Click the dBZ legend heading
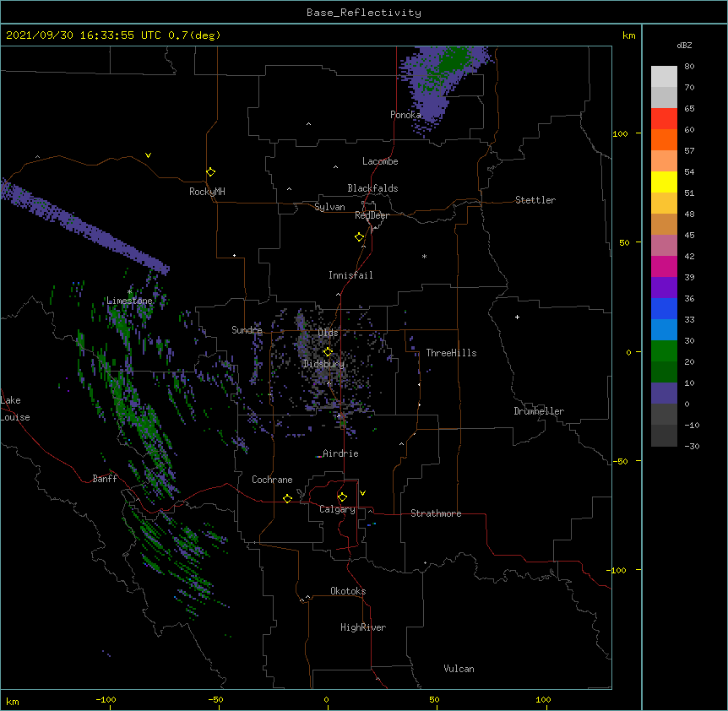The height and width of the screenshot is (711, 728). click(684, 46)
